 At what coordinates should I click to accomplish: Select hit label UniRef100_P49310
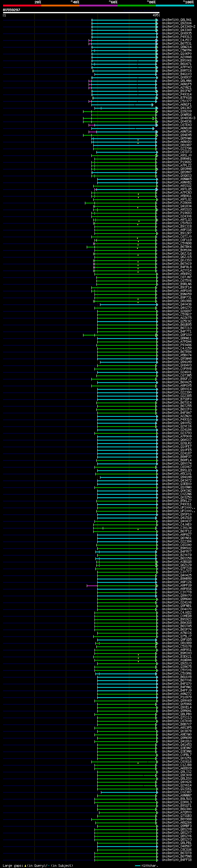click(177, 420)
